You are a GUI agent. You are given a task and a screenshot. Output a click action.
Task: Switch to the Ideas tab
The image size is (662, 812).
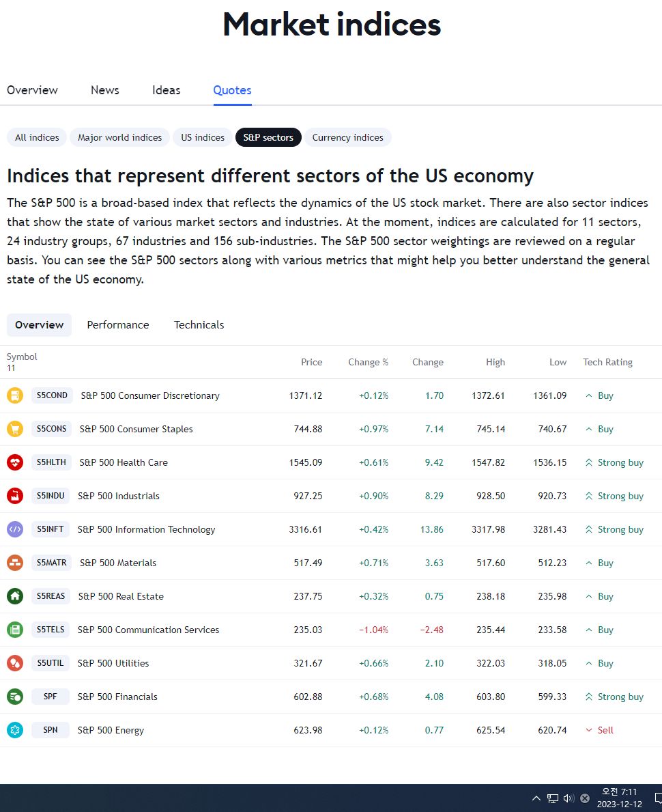tap(166, 90)
